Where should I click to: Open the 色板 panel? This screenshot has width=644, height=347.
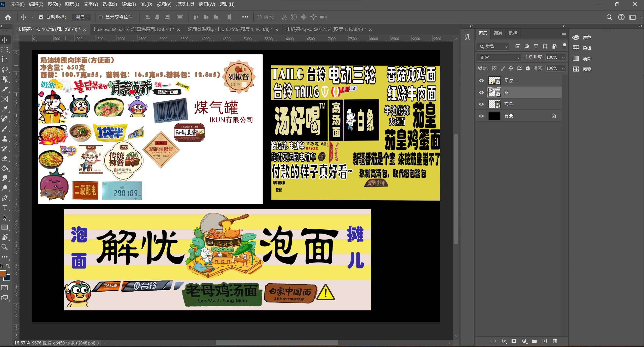pos(582,48)
